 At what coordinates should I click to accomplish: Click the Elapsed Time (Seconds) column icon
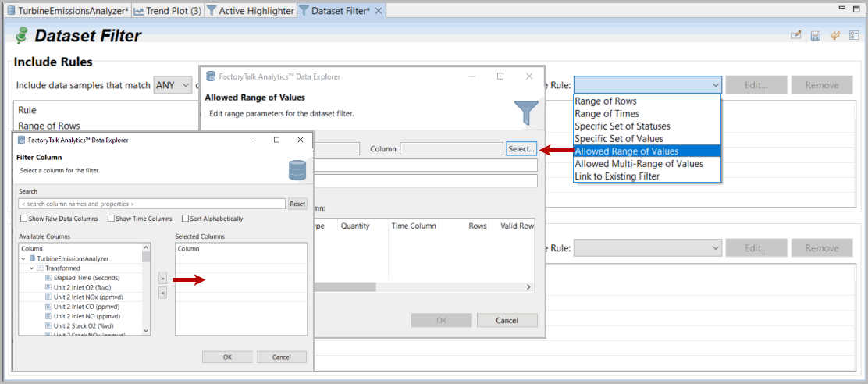tap(48, 278)
